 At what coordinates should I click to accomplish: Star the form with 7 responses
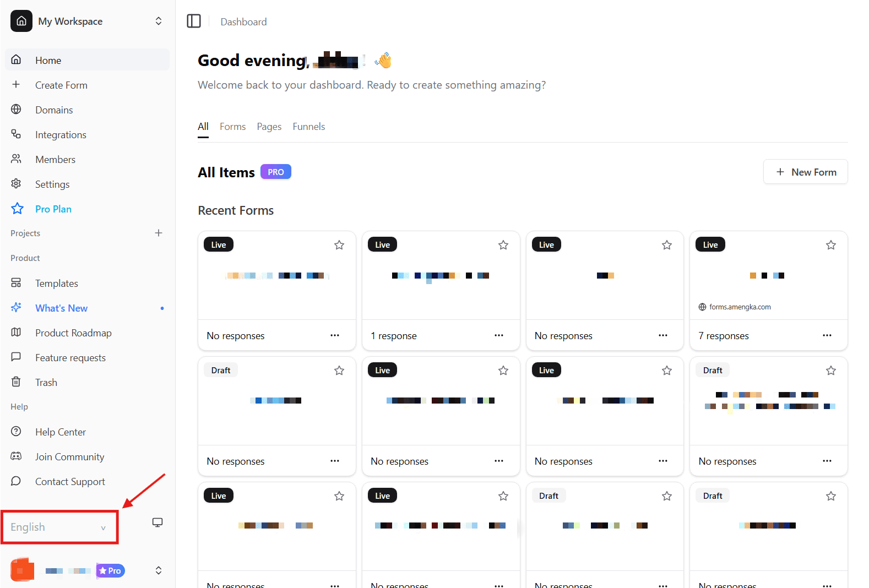coord(831,245)
